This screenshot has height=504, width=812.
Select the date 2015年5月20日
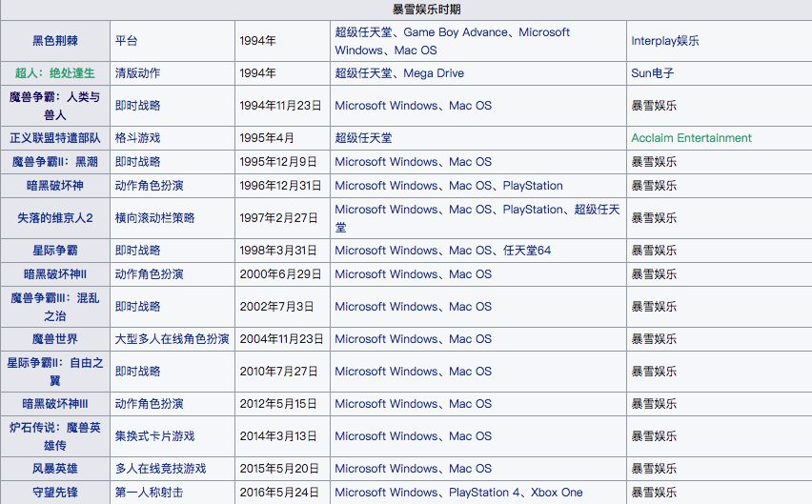click(x=279, y=469)
